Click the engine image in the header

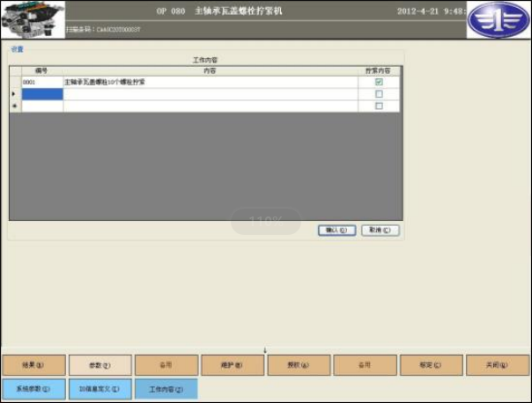(33, 19)
